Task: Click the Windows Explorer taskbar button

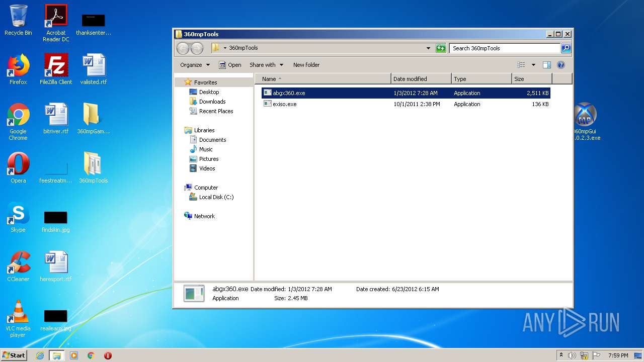Action: pos(57,355)
